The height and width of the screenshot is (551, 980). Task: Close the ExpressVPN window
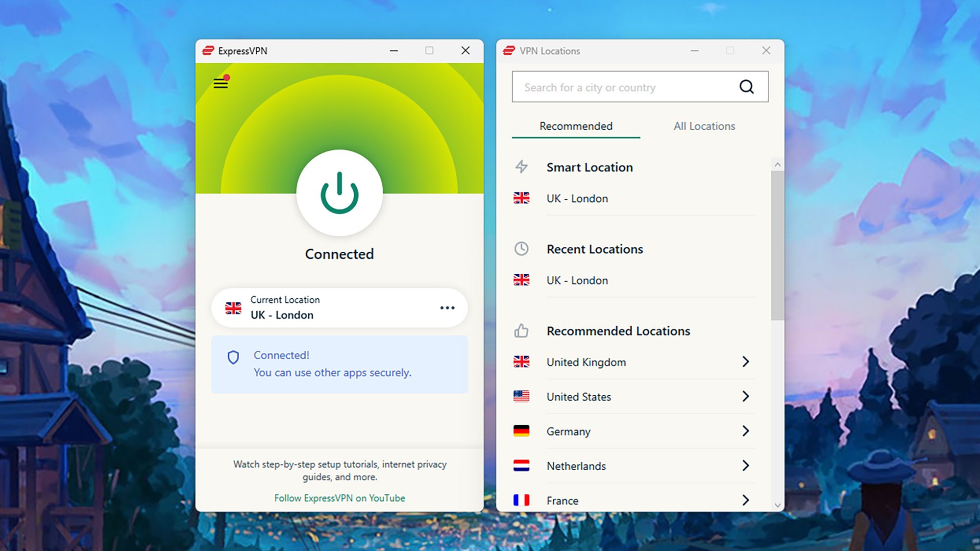[465, 50]
